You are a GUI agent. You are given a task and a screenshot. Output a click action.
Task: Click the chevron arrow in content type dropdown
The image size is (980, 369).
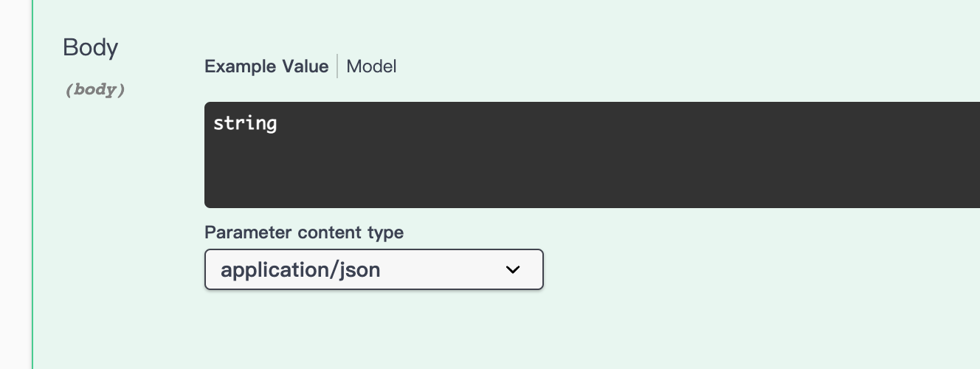(x=513, y=270)
